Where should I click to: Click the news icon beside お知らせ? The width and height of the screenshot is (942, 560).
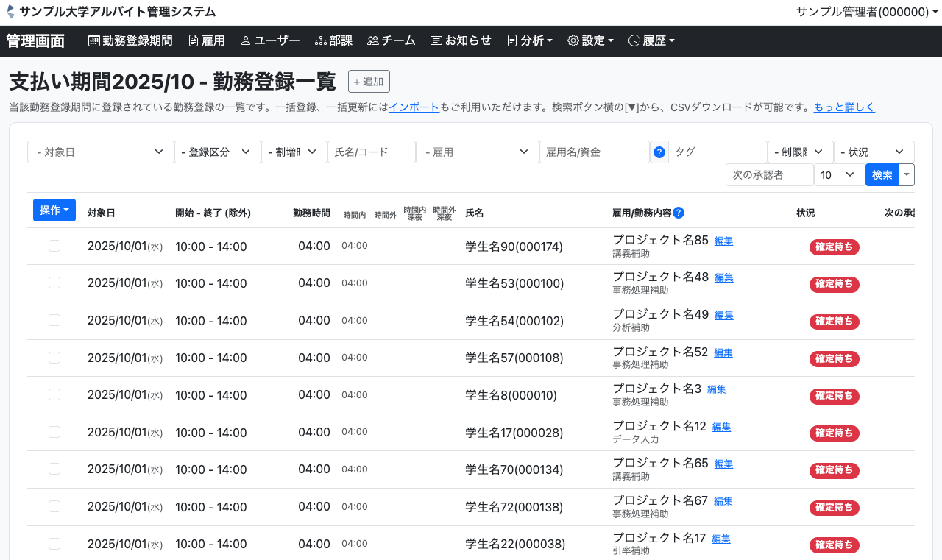pyautogui.click(x=436, y=41)
